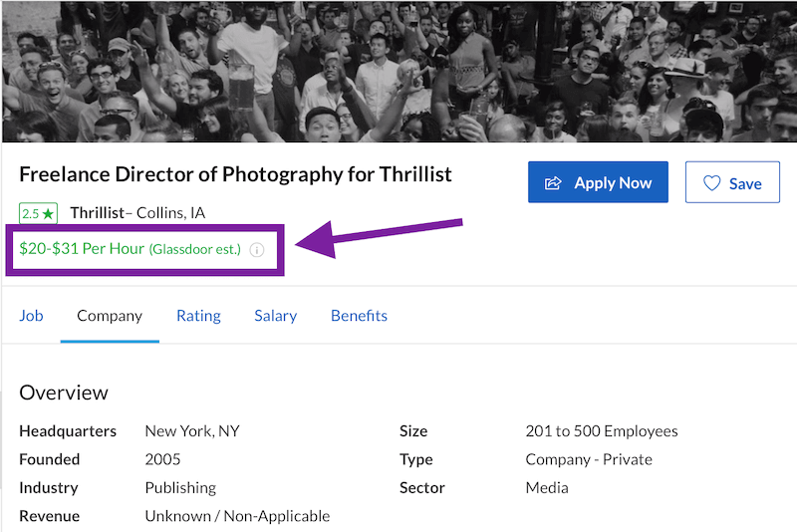Go to the Salary tab

(x=275, y=316)
